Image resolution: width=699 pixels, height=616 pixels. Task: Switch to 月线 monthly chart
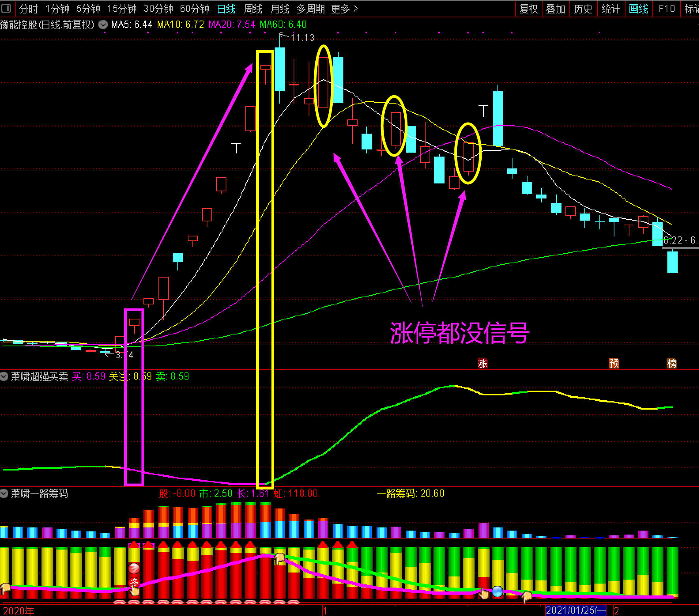click(x=280, y=9)
